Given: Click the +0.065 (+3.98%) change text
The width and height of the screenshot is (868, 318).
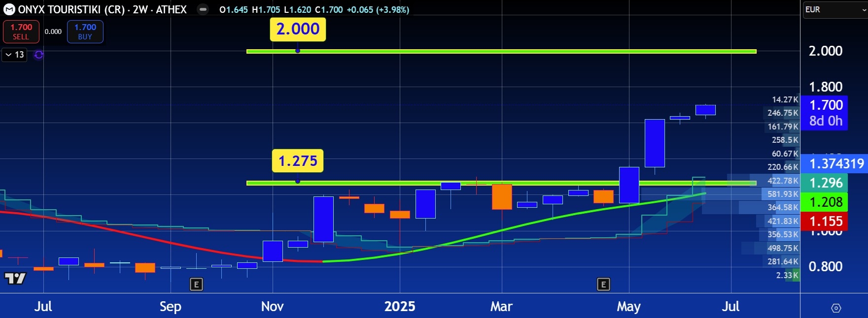Looking at the screenshot, I should [x=378, y=9].
